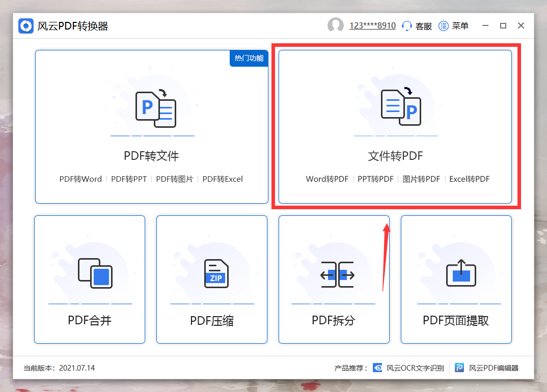Choose PDF转图片 option
547x392 pixels.
point(174,179)
